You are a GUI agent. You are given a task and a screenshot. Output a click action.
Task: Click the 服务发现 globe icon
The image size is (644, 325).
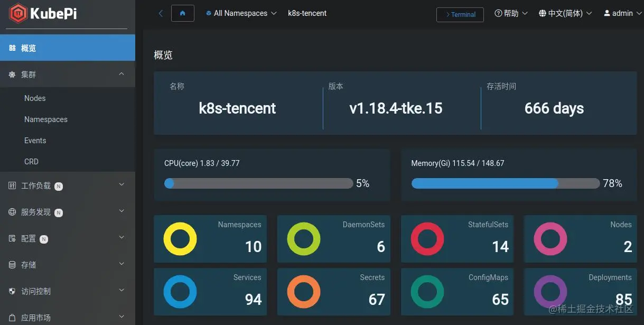click(12, 212)
